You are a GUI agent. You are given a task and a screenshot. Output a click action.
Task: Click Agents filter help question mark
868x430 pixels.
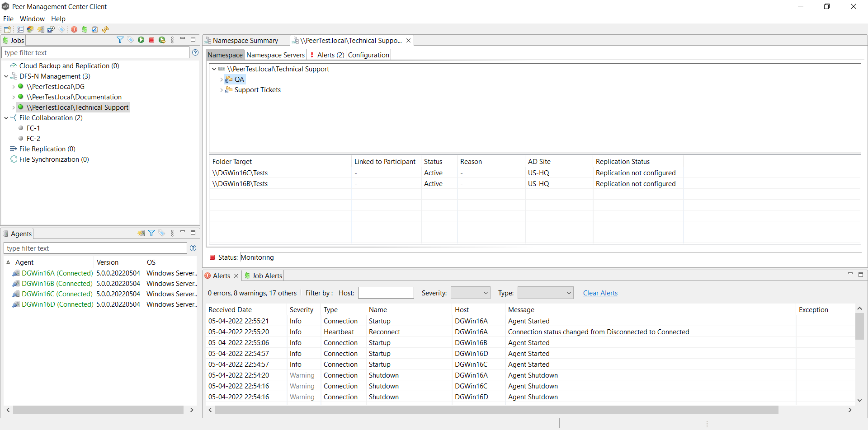193,248
